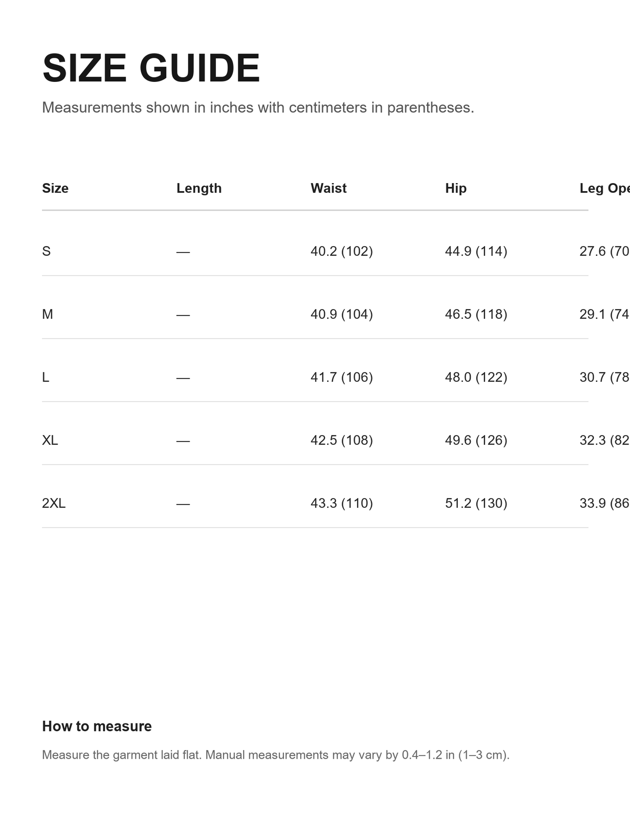Click the Waist column header
Viewport: 630px width, 840px height.
coord(329,188)
